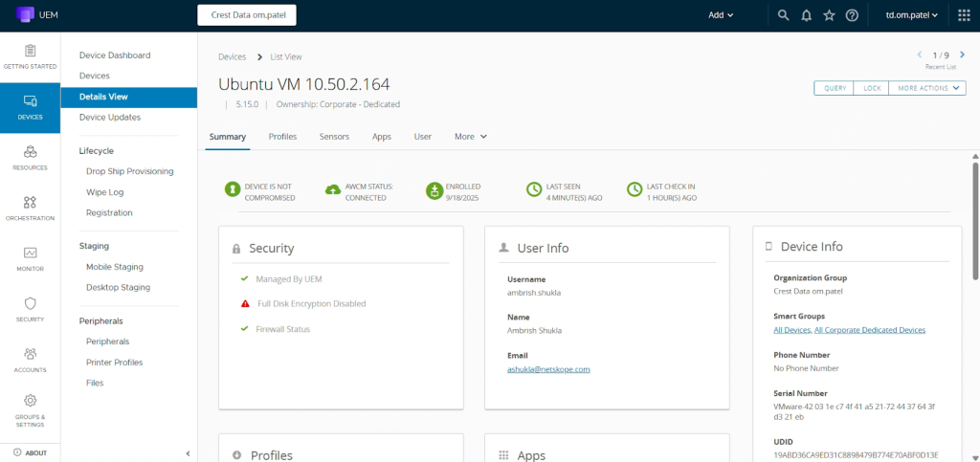This screenshot has height=462, width=980.
Task: Click the page vertical scrollbar thumb
Action: [975, 220]
